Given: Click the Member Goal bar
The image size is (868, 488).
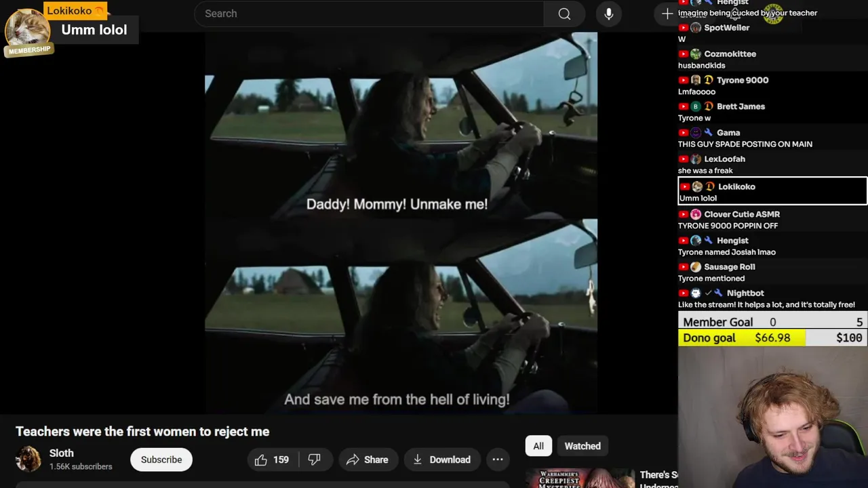Looking at the screenshot, I should click(772, 322).
